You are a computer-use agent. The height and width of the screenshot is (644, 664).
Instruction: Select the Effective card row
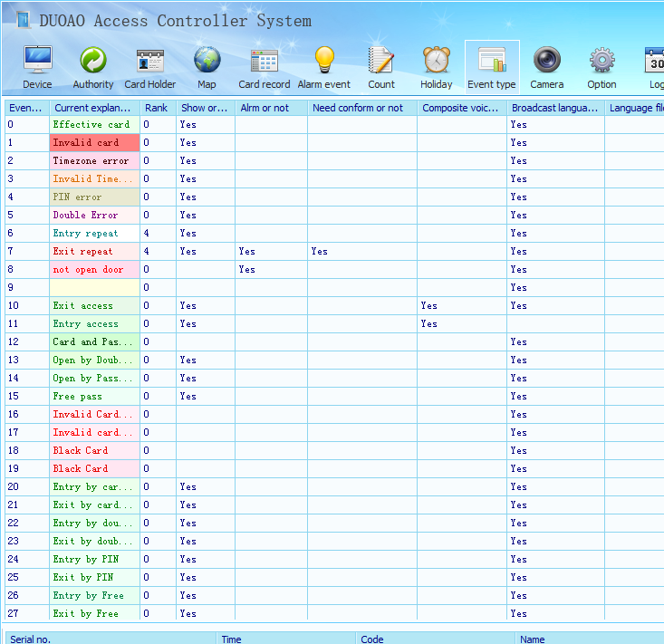coord(94,124)
